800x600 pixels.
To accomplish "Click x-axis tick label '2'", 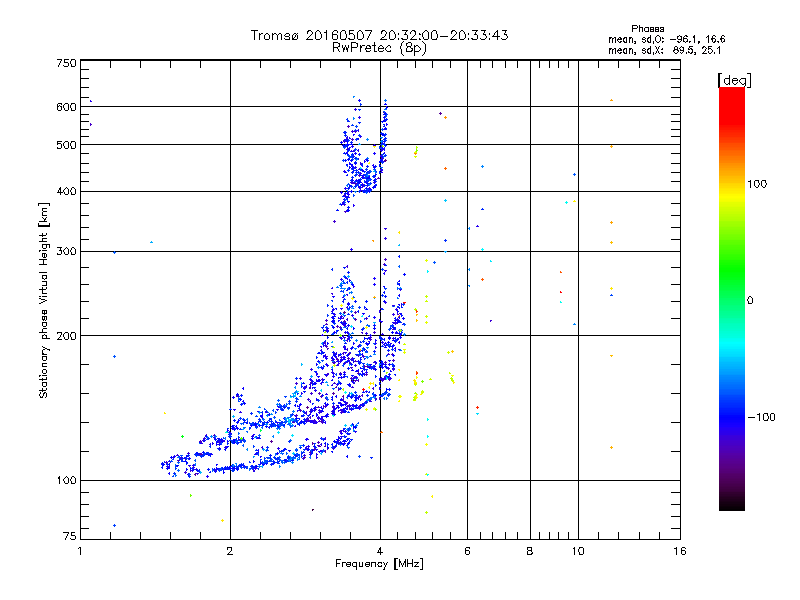I will [x=230, y=551].
